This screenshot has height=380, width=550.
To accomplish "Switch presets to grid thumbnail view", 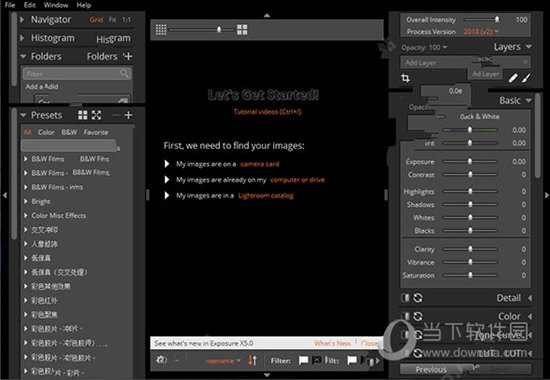I will 83,115.
